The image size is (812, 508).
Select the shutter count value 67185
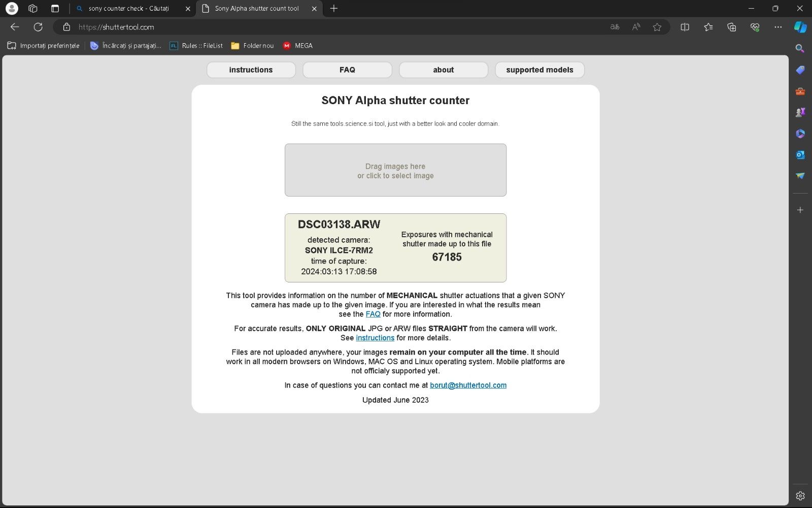click(x=447, y=257)
